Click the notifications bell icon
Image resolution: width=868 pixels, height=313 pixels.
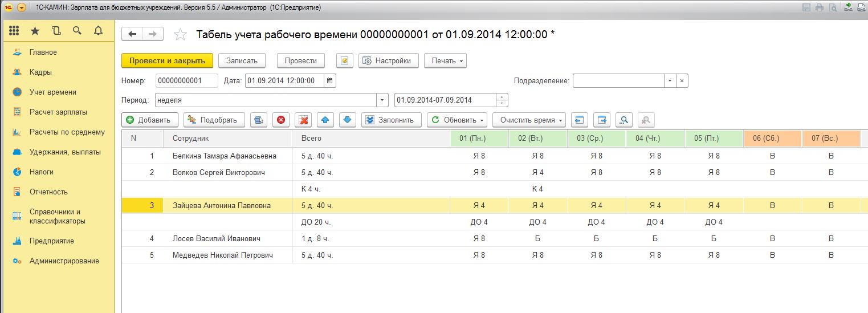pyautogui.click(x=98, y=31)
